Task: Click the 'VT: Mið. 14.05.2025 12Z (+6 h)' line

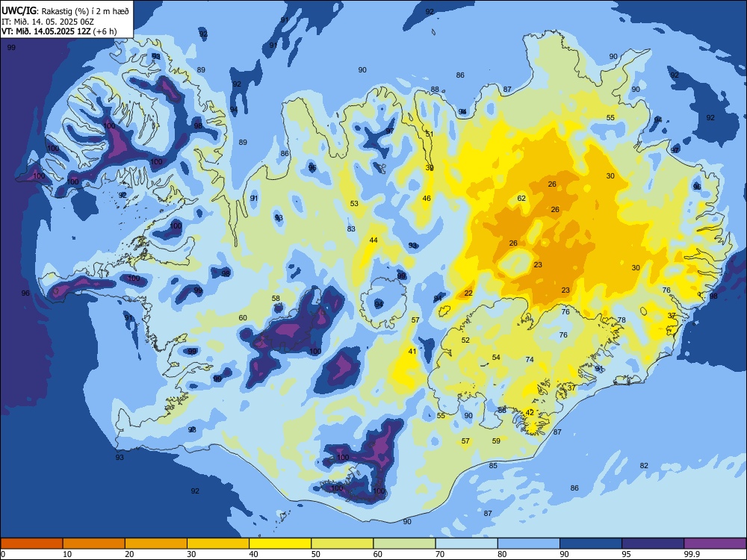Action: [x=59, y=31]
